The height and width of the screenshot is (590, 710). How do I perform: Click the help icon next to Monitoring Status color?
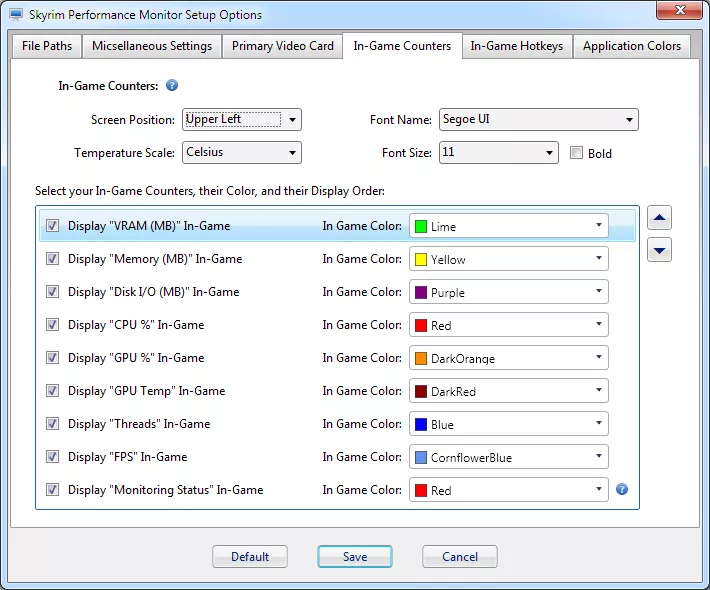pyautogui.click(x=622, y=489)
